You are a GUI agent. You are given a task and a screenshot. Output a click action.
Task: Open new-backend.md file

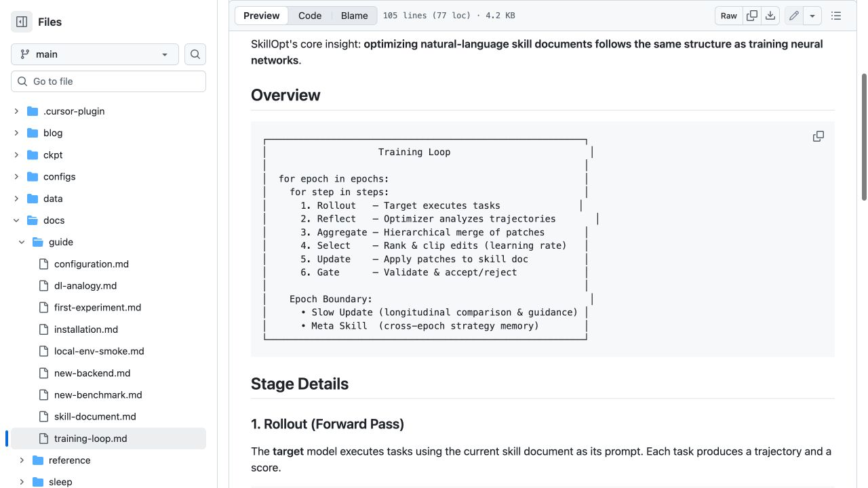[92, 373]
